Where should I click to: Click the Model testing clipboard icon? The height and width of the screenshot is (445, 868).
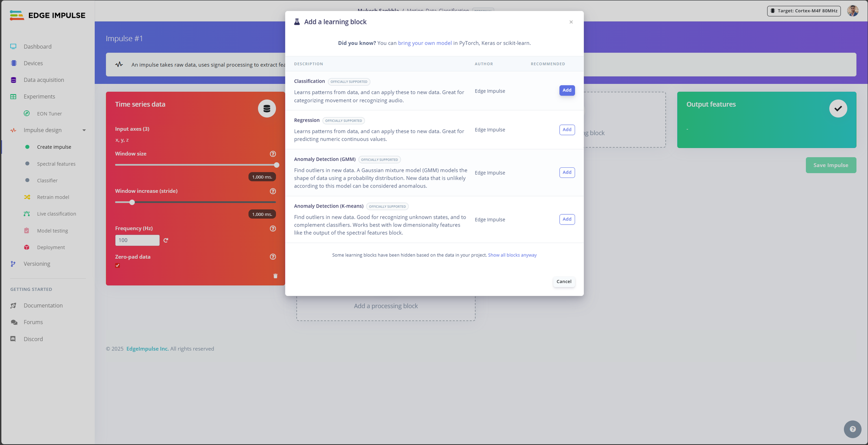[x=27, y=231]
